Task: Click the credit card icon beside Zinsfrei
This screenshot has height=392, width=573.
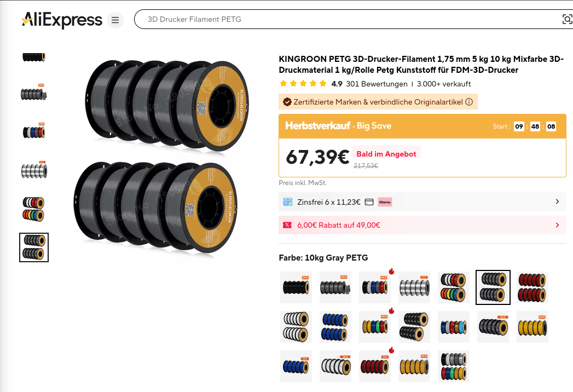Action: click(x=369, y=202)
